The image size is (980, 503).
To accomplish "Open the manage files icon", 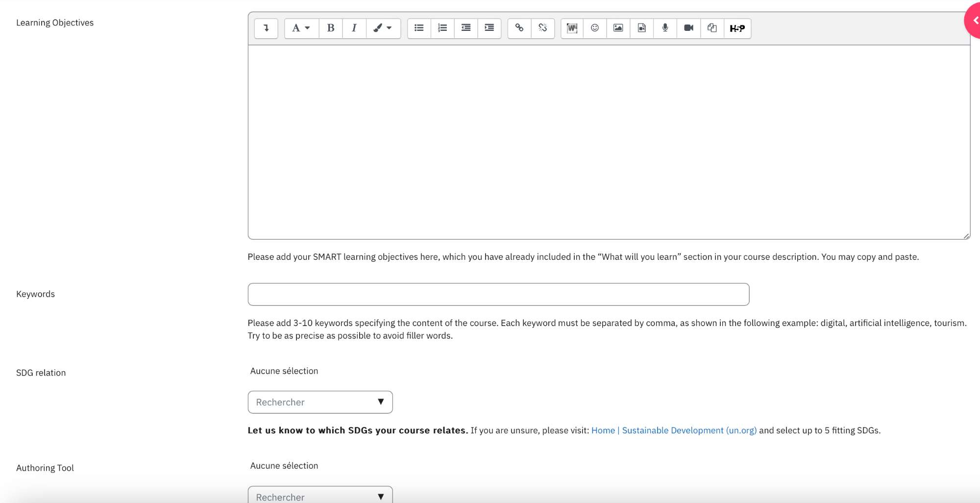I will (x=712, y=28).
